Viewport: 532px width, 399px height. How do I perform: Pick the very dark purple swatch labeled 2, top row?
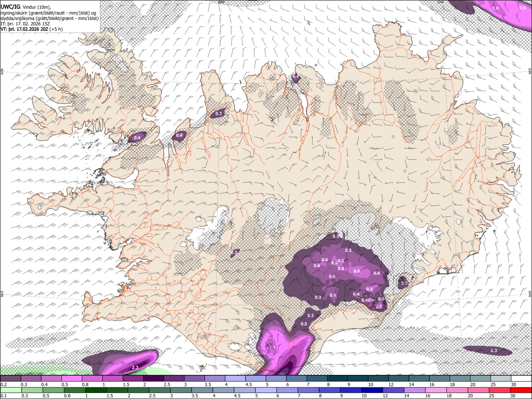[x=153, y=379]
